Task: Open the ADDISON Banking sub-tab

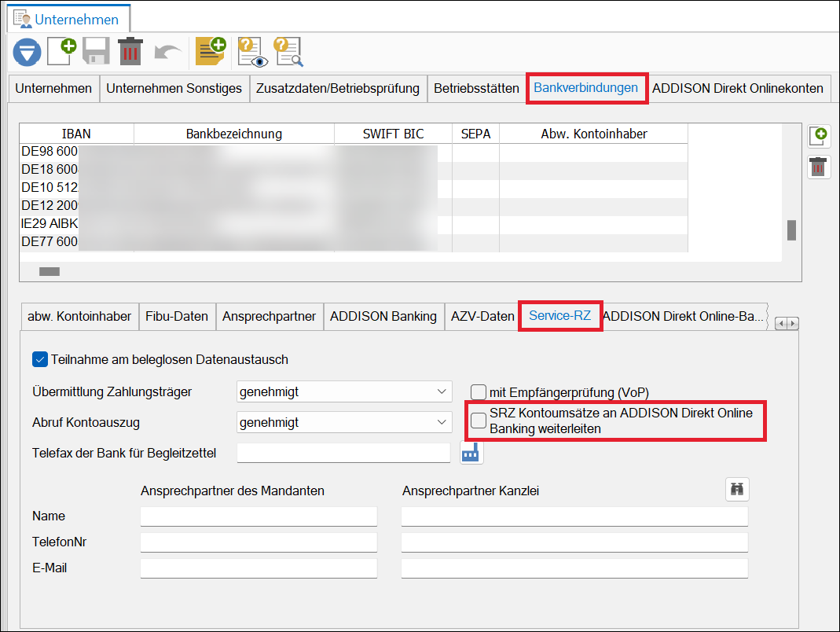Action: point(383,317)
